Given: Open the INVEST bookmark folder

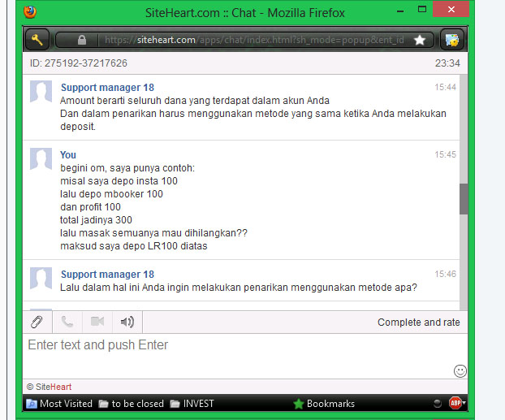Looking at the screenshot, I should [192, 404].
